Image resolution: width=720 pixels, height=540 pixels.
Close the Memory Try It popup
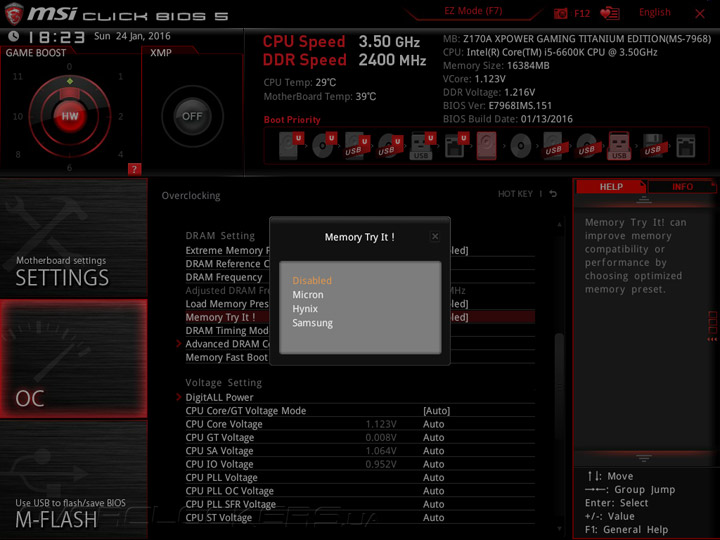click(435, 236)
